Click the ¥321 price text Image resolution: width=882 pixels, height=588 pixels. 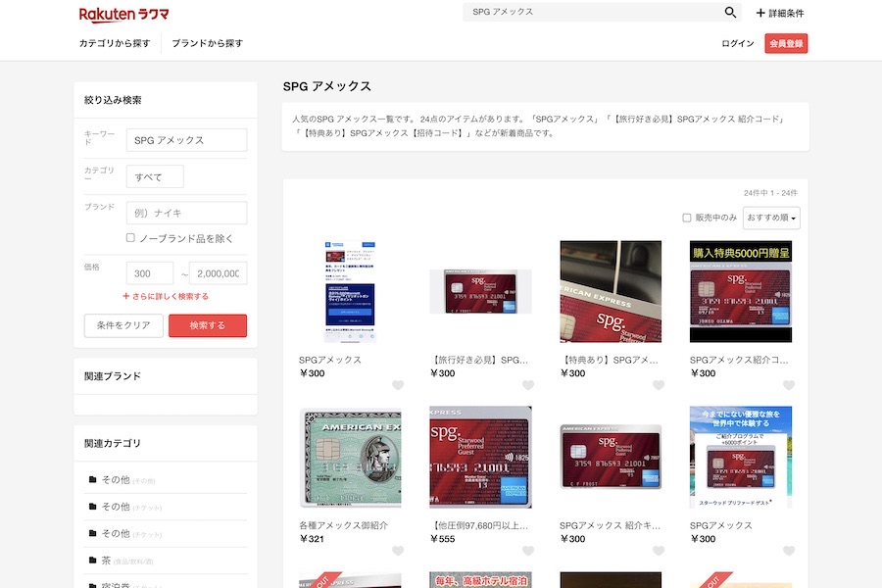click(x=313, y=539)
